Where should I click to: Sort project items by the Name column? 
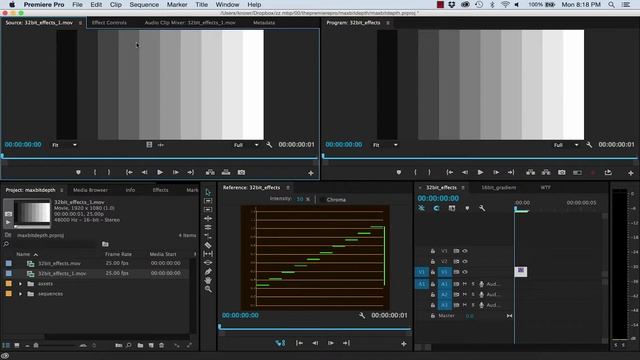23,254
